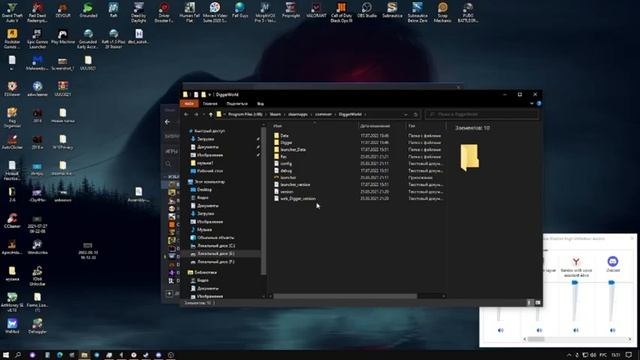Click the MorphVOX Pro desktop shortcut

265,12
